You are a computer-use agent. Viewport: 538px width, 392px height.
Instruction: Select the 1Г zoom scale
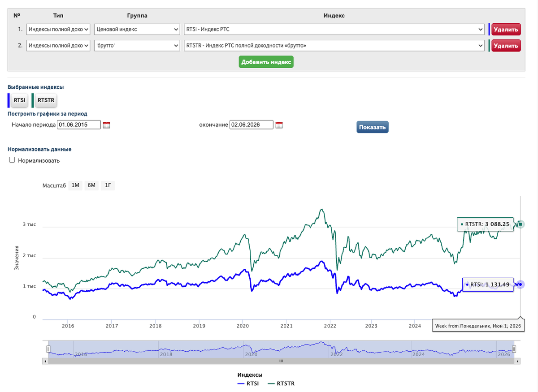point(108,185)
